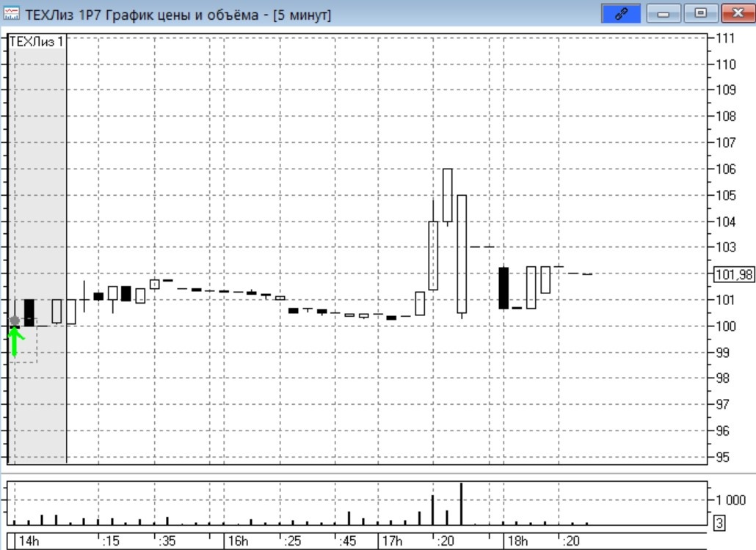The width and height of the screenshot is (756, 550).
Task: Click the 105 value on price axis
Action: click(725, 196)
